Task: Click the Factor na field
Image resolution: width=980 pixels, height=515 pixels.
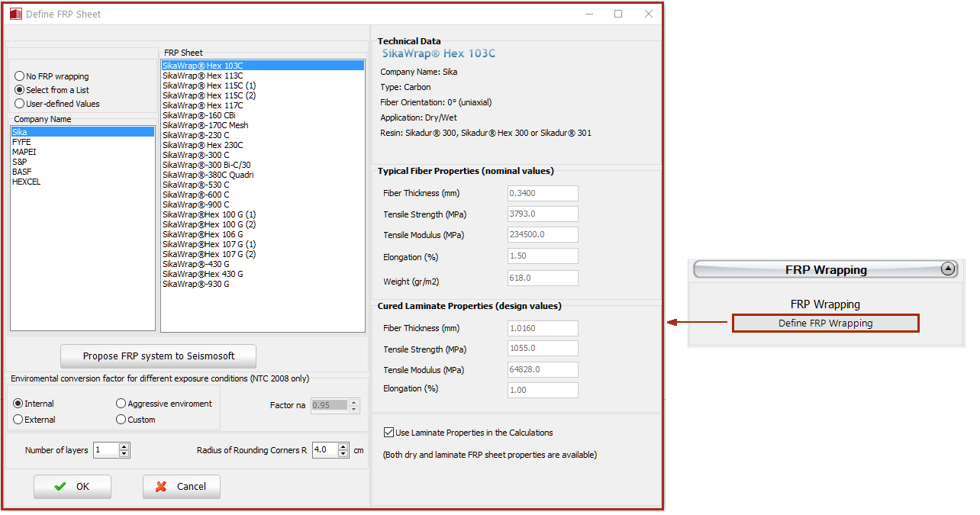Action: coord(329,405)
